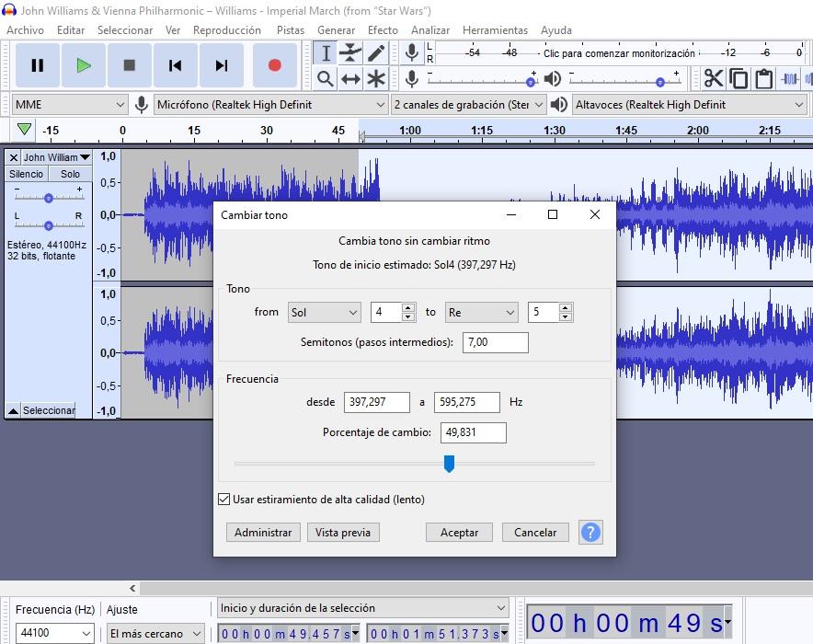Copy audio using the copy toolbar icon
The width and height of the screenshot is (813, 644).
(737, 79)
